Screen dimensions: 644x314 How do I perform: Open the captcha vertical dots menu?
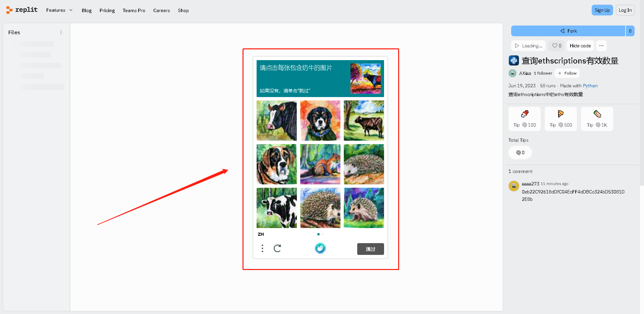(x=262, y=249)
